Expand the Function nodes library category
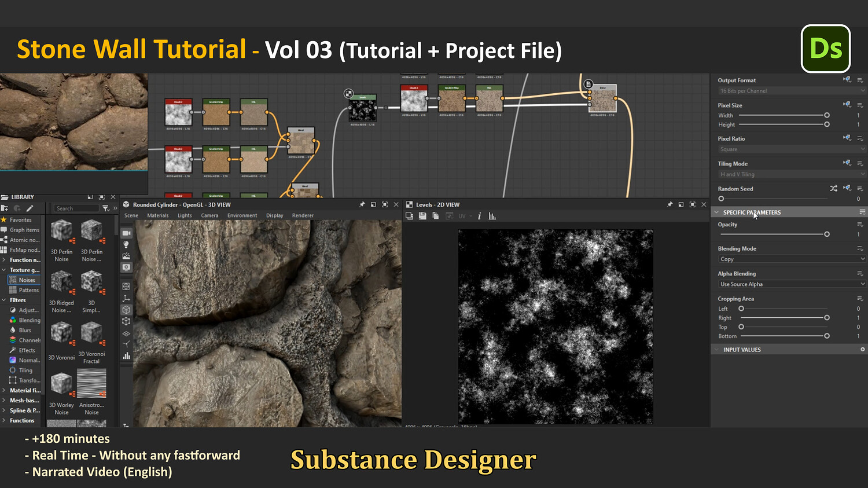Screen dimensions: 868x488 click(x=4, y=260)
